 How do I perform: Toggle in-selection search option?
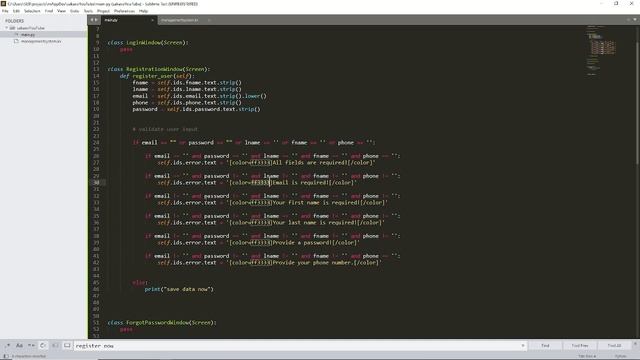(x=55, y=346)
